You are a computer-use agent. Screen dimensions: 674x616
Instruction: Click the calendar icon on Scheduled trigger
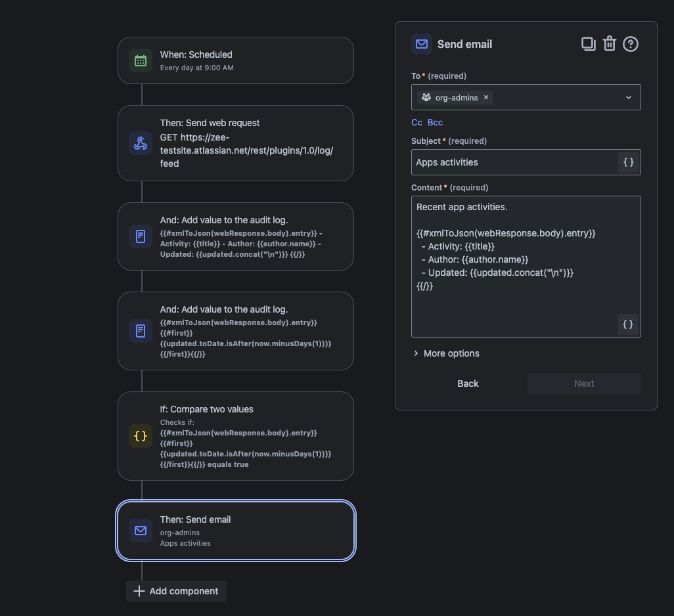(141, 60)
